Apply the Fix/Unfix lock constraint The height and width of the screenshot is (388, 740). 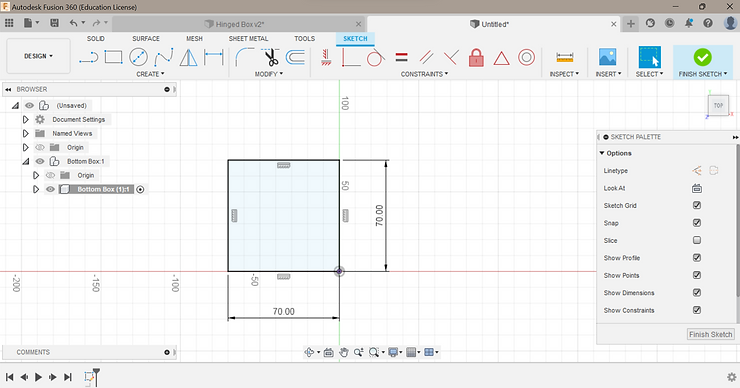[476, 58]
